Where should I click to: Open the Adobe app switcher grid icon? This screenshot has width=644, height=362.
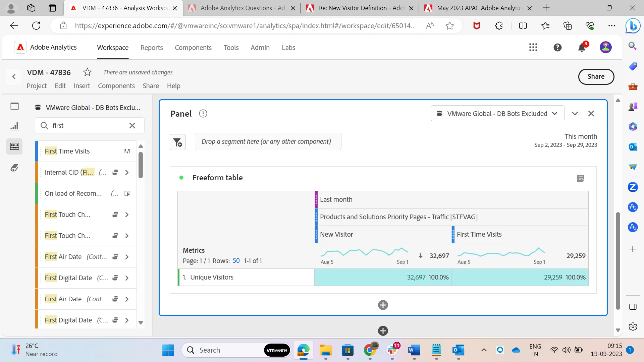[x=533, y=48]
